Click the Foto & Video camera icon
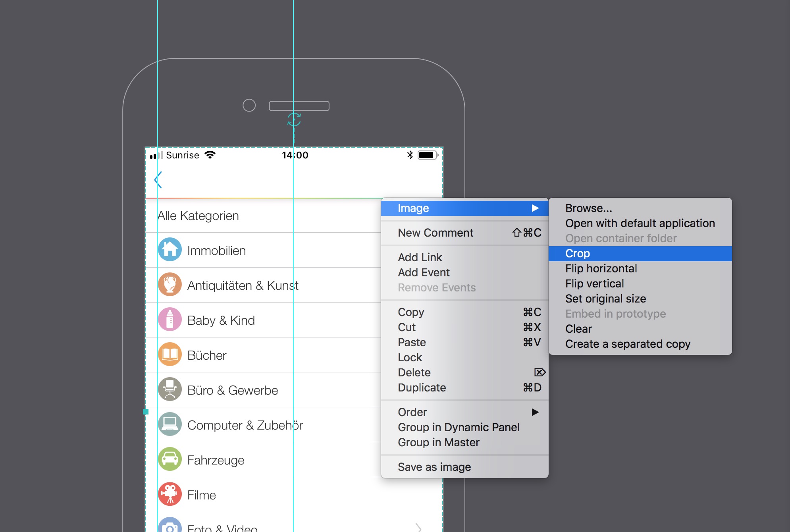Image resolution: width=790 pixels, height=532 pixels. coord(170,525)
